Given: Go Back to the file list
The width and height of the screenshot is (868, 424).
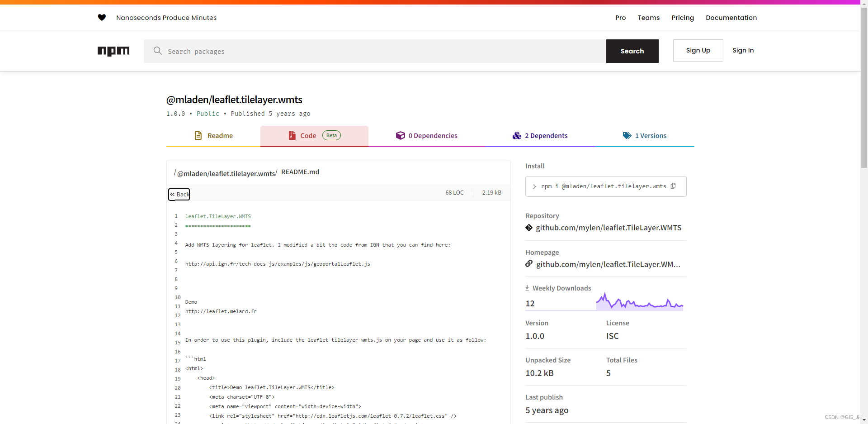Looking at the screenshot, I should 179,194.
